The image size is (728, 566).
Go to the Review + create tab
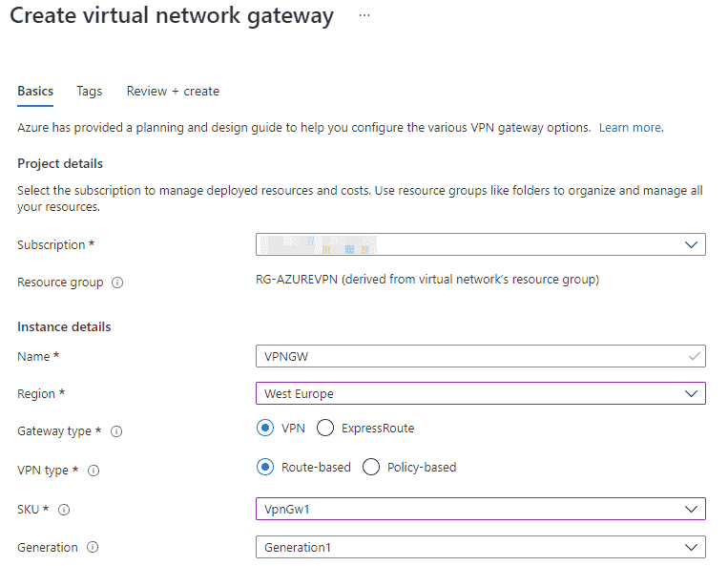pos(173,91)
